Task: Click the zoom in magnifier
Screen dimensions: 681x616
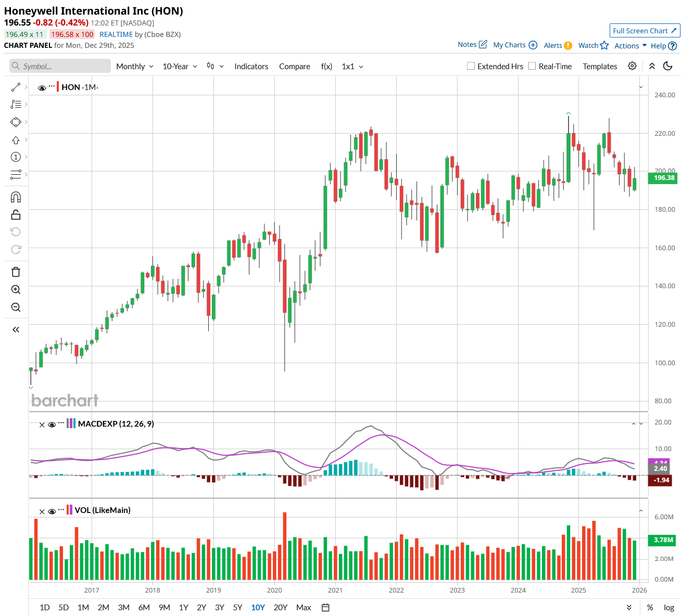Action: (x=16, y=290)
